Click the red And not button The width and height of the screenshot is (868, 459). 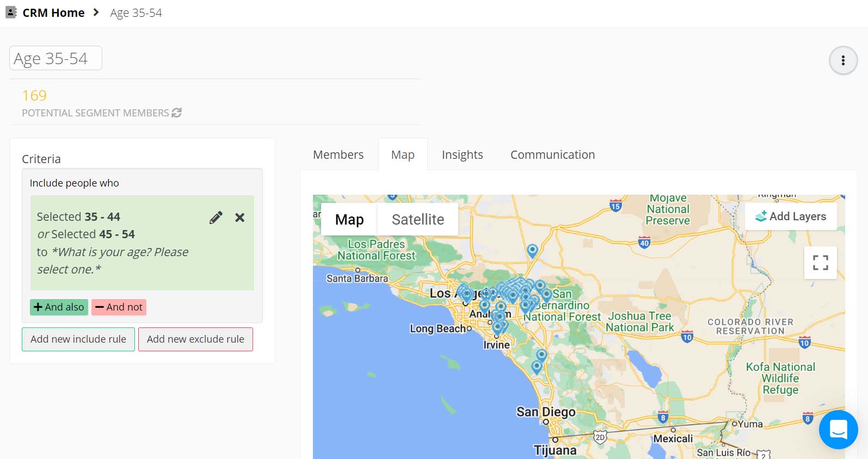119,307
